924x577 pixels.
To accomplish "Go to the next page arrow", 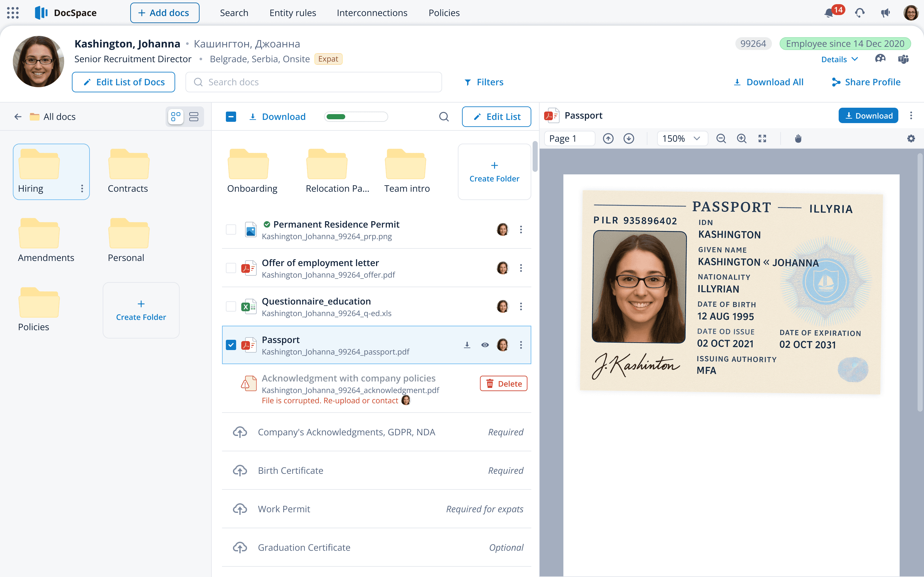I will tap(629, 138).
